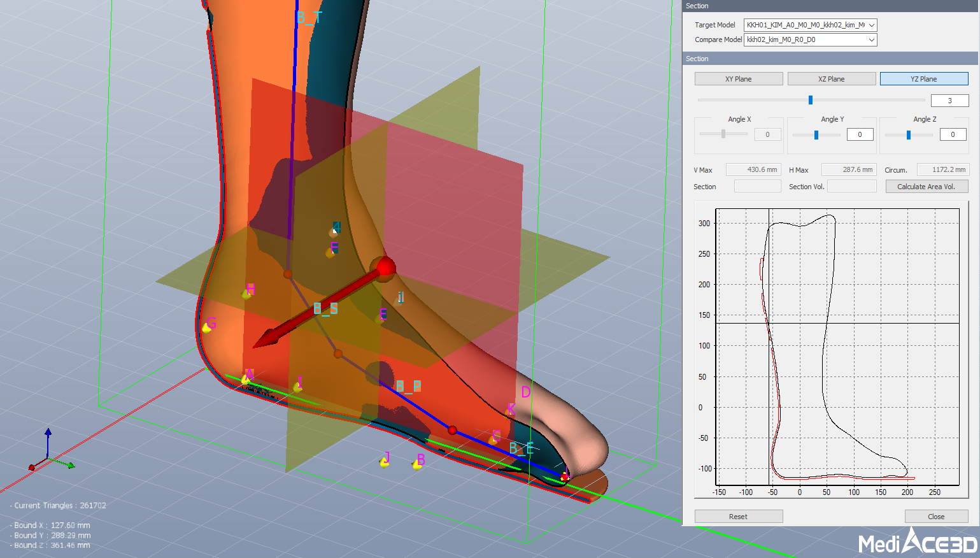Toggle the YZ Plane section view
980x558 pixels.
(923, 79)
